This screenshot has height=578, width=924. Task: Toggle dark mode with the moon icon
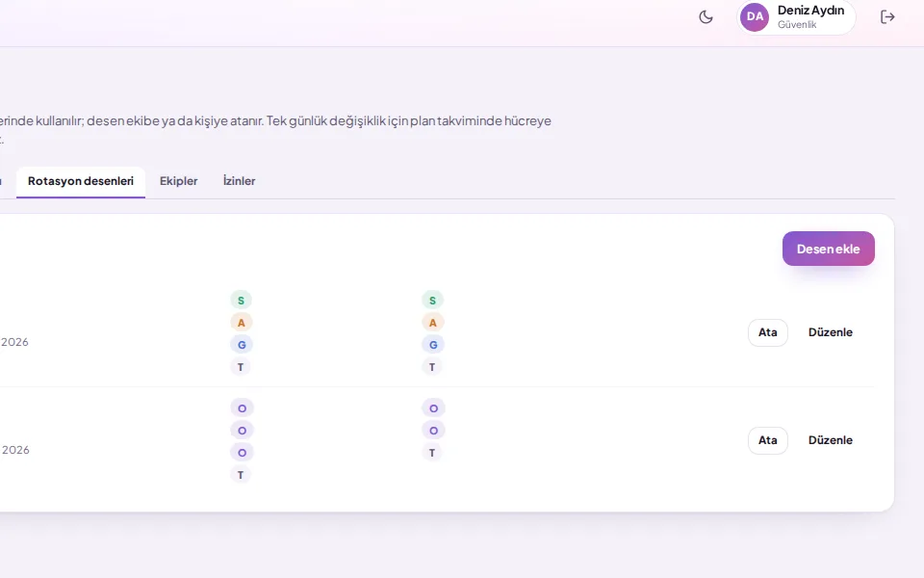point(706,17)
